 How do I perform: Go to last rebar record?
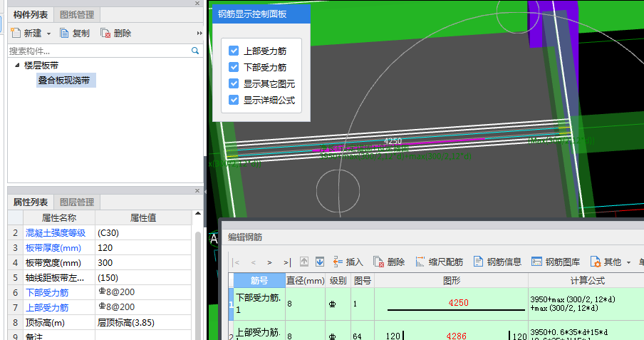[287, 262]
